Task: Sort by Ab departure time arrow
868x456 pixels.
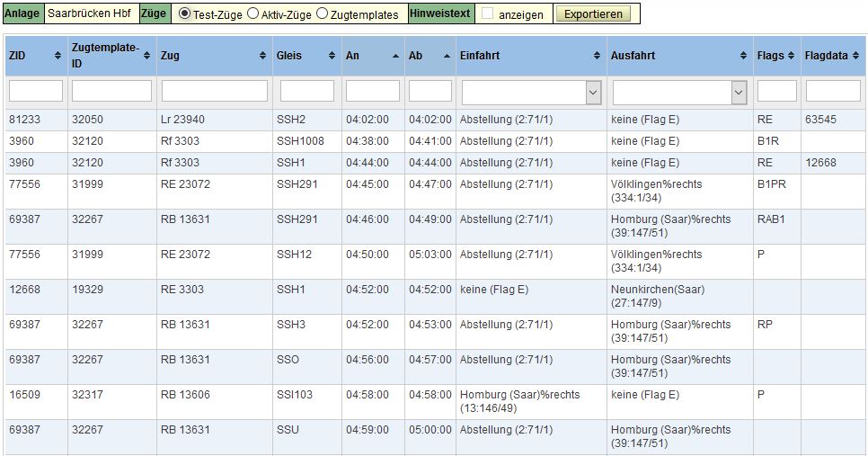Action: (447, 56)
